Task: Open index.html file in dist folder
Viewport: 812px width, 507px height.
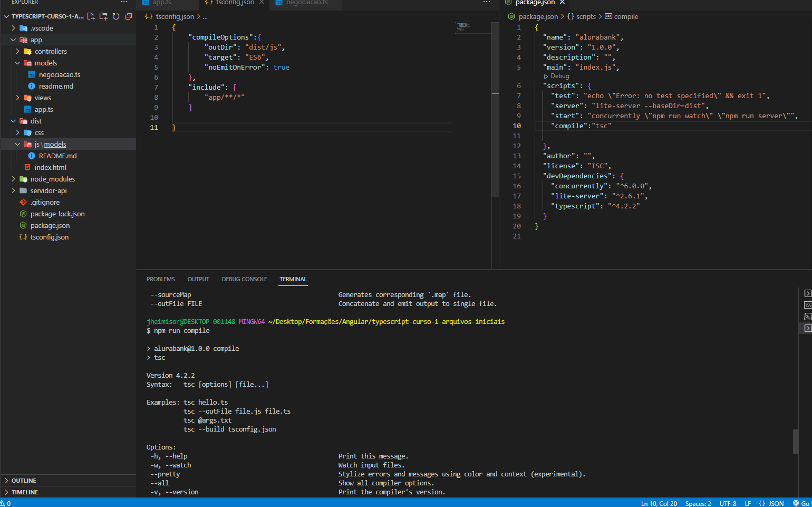Action: click(x=50, y=168)
